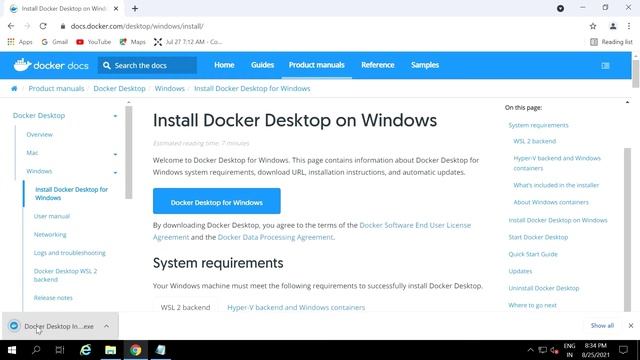
Task: Open the Maps bookmark
Action: click(x=132, y=42)
